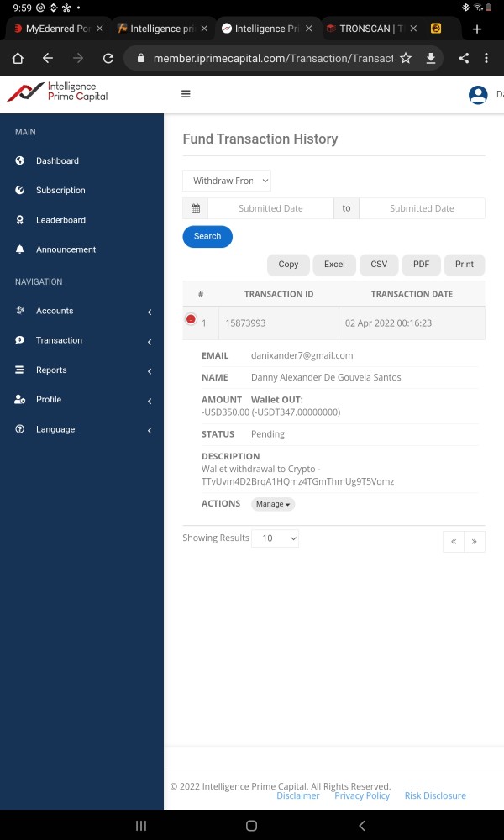Click the hamburger sidebar toggle icon
The height and width of the screenshot is (840, 504).
pos(186,94)
